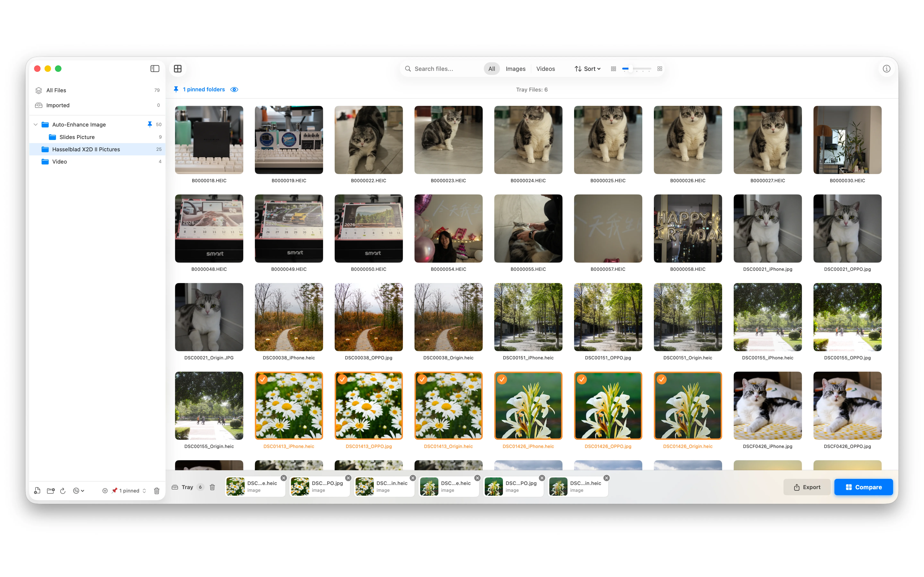Switch to the Videos tab
This screenshot has width=924, height=577.
point(545,69)
